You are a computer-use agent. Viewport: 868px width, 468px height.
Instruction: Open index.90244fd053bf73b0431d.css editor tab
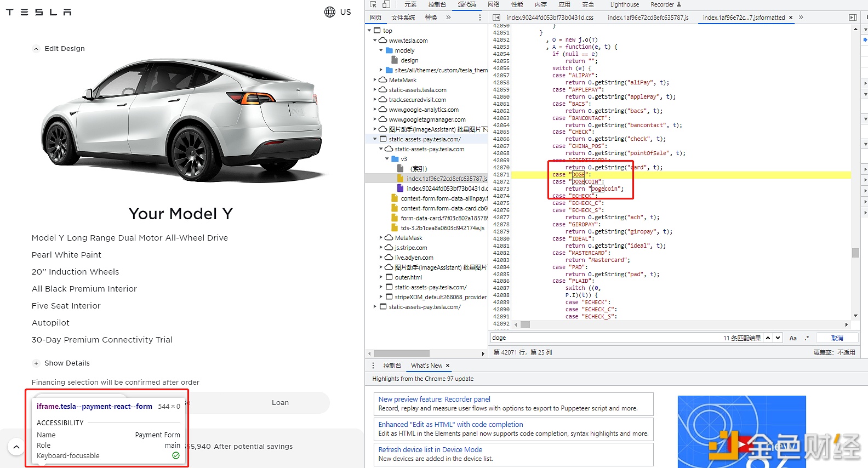[x=550, y=18]
